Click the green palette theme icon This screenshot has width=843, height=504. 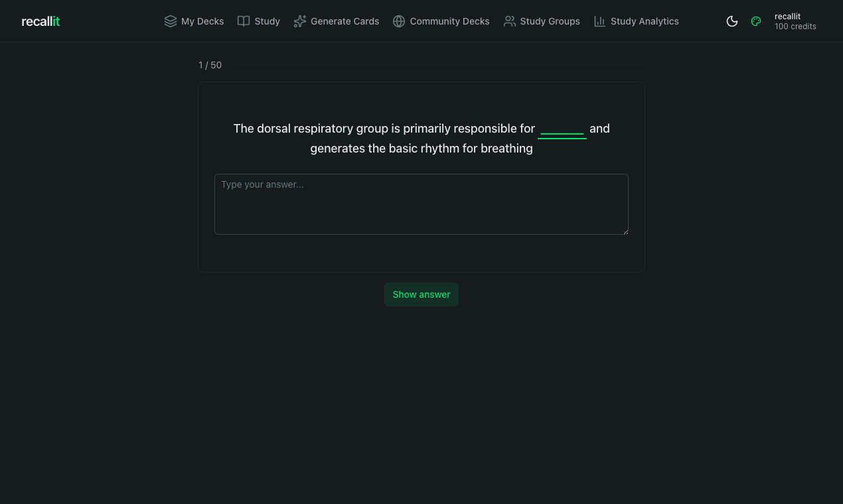[756, 21]
